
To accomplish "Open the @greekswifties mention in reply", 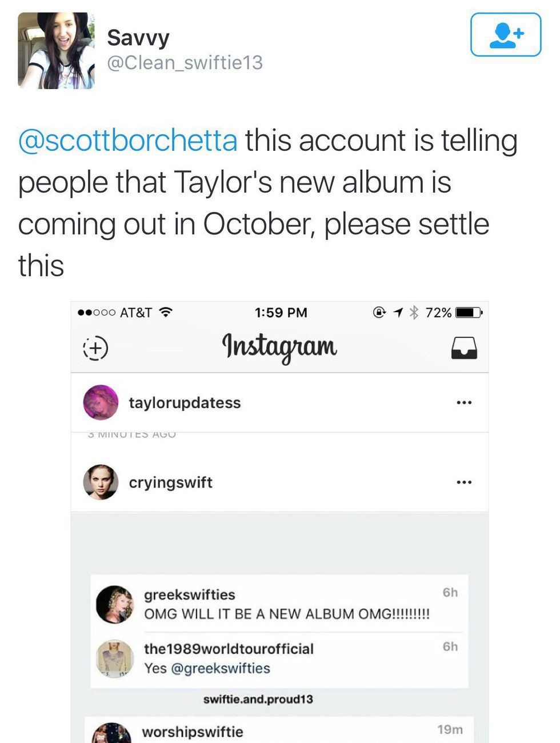I will click(220, 668).
